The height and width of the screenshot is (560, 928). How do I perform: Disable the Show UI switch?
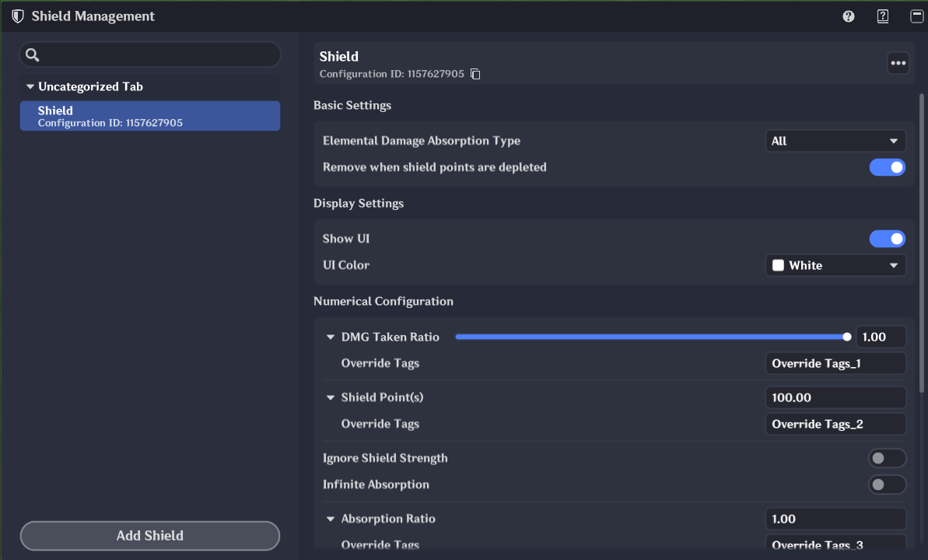888,239
